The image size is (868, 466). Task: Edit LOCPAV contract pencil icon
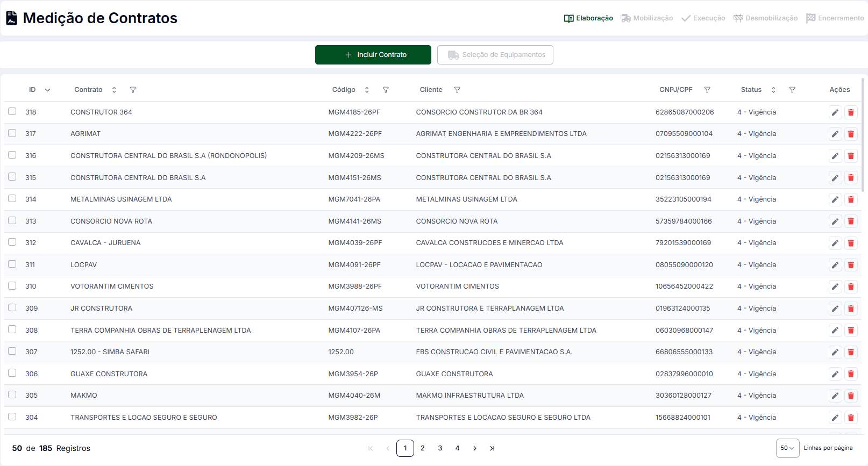(835, 265)
